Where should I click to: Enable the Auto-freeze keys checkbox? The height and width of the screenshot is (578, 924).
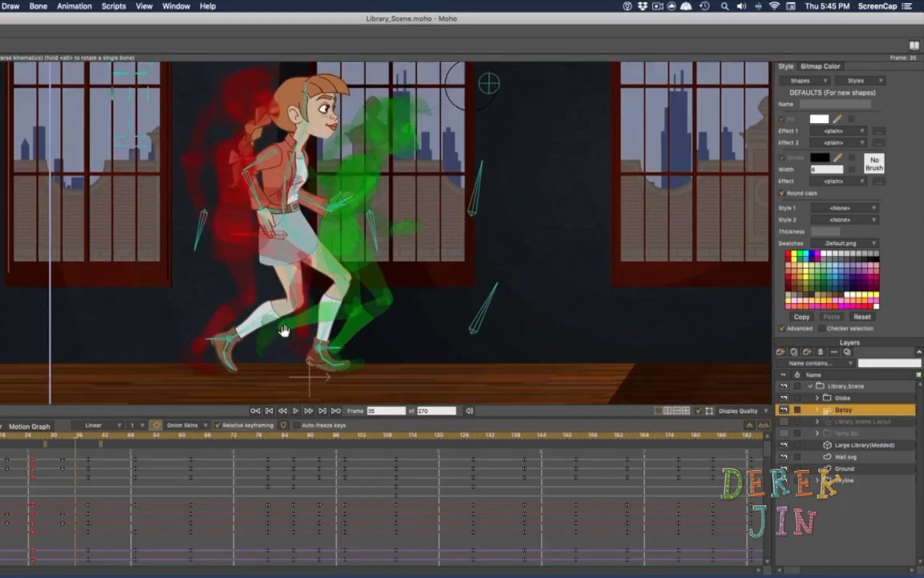point(297,425)
